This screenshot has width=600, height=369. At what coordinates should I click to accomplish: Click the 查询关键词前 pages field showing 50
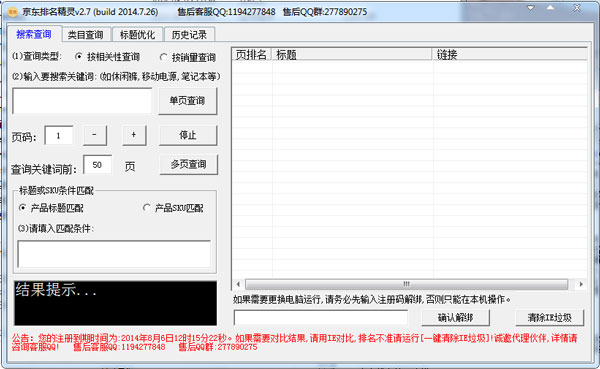[97, 165]
